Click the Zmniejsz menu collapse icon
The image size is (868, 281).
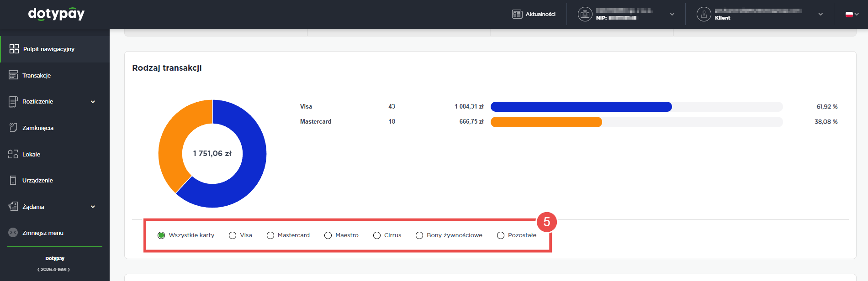pos(13,233)
